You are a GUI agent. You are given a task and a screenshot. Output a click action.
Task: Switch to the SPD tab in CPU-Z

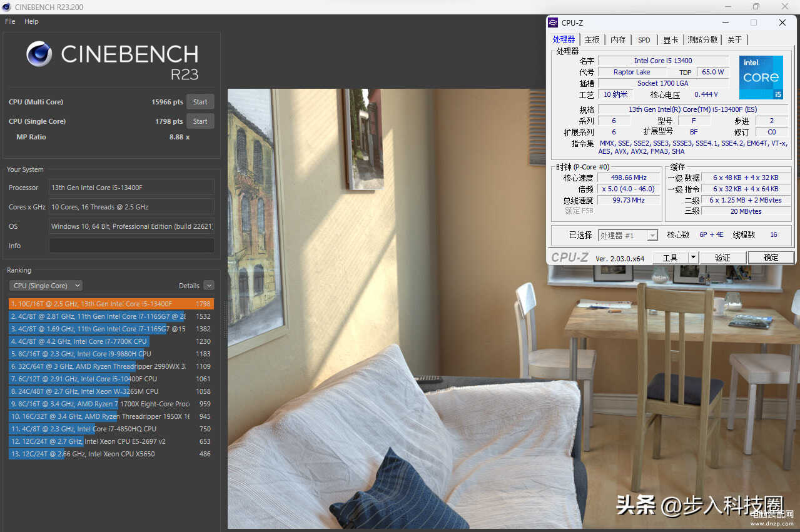(x=644, y=39)
